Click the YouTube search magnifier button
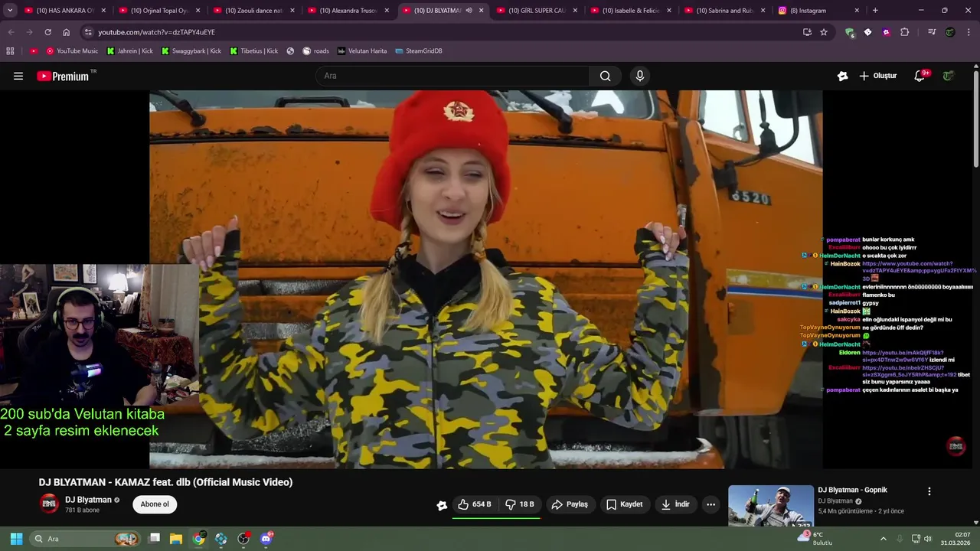Viewport: 980px width, 551px height. coord(605,76)
